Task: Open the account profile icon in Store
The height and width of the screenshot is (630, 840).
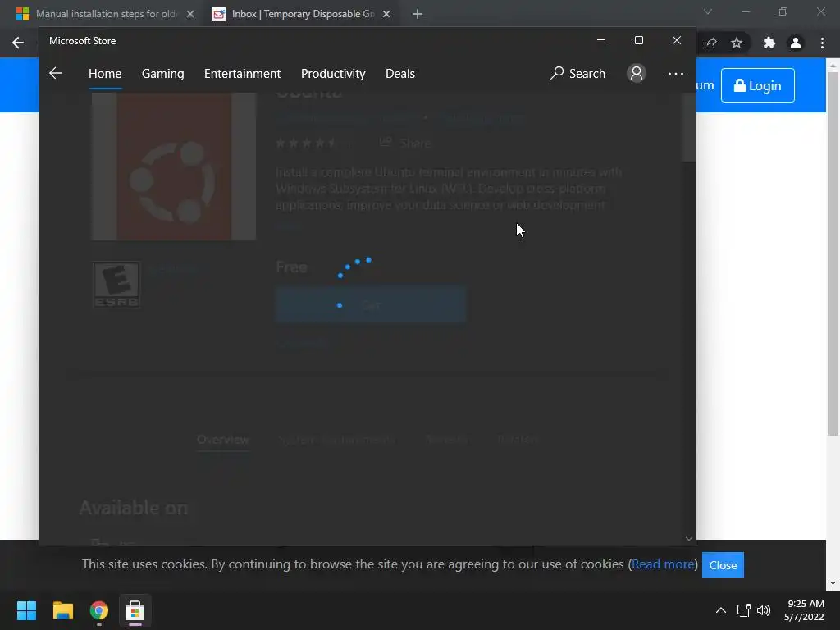Action: point(637,73)
